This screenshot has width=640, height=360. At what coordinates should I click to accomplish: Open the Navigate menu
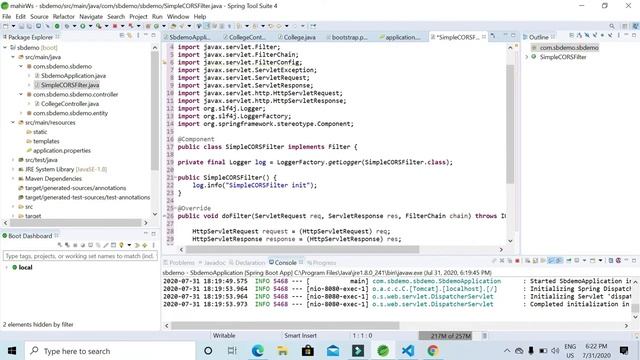click(x=91, y=17)
